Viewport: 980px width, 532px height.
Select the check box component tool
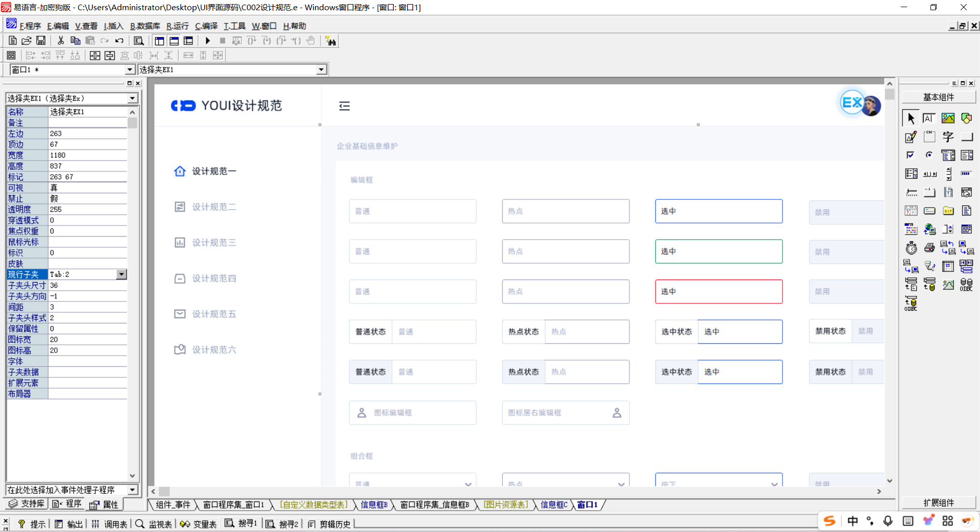[911, 155]
